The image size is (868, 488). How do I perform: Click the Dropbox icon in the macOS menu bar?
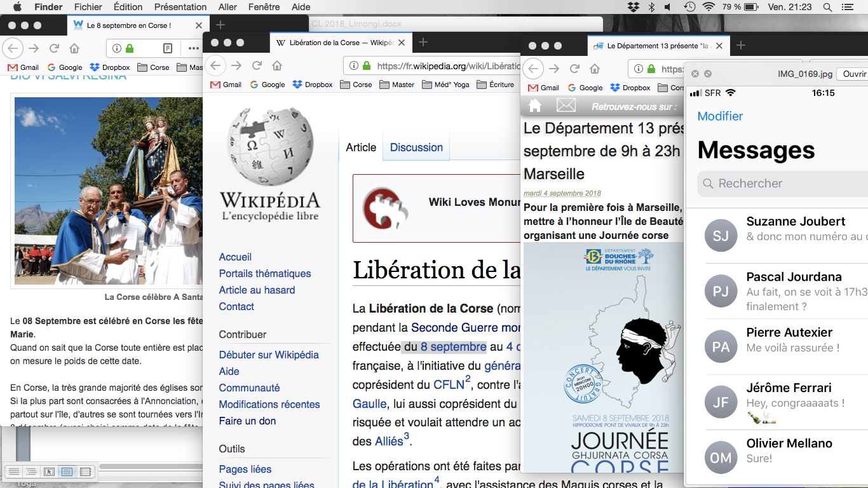633,7
